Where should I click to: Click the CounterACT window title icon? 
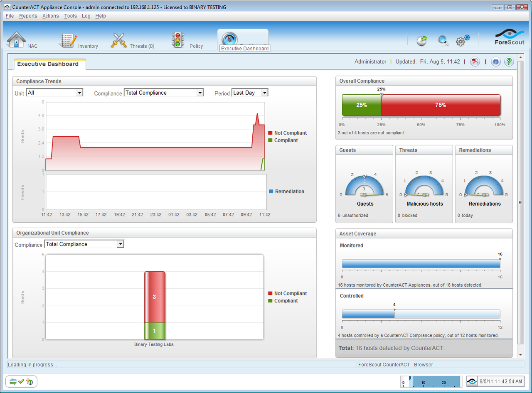click(x=8, y=7)
